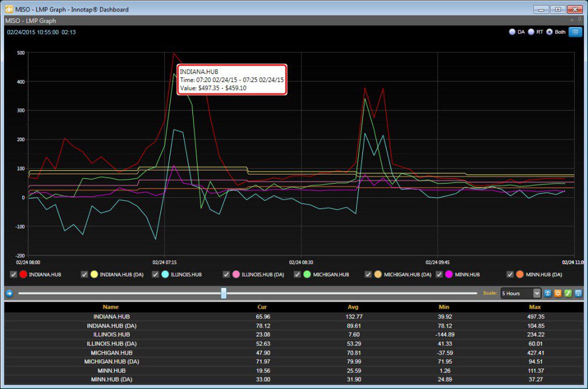Click the Max value 497.35

coord(536,317)
